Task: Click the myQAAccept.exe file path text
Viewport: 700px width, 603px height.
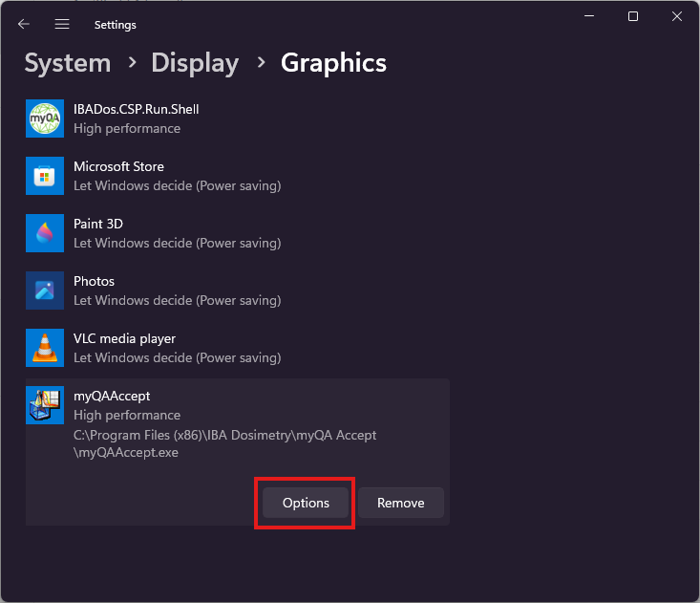Action: 225,443
